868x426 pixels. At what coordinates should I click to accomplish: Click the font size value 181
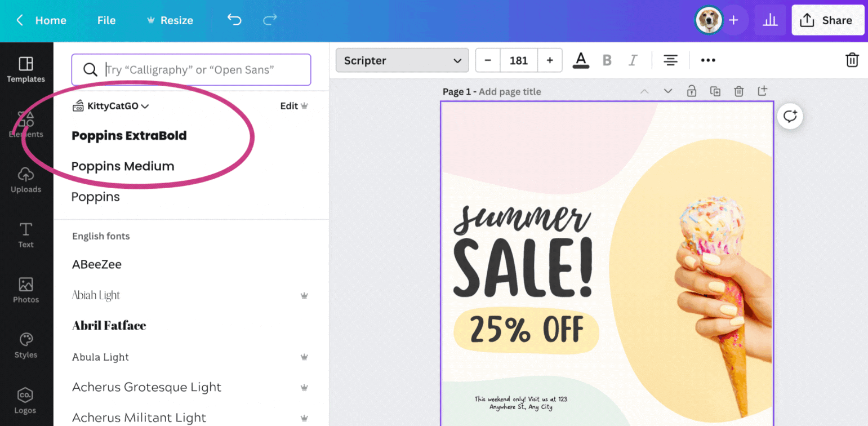(x=519, y=60)
